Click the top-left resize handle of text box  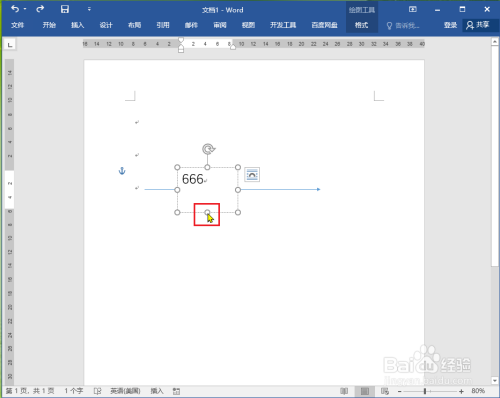coord(177,167)
